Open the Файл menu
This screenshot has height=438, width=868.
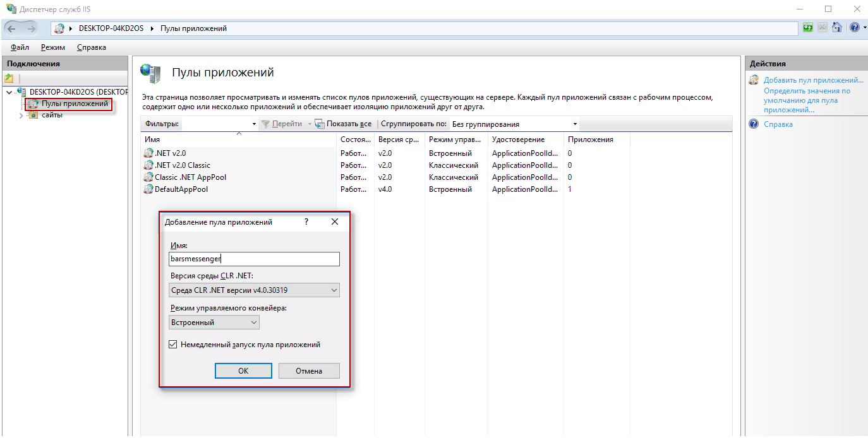tap(20, 47)
